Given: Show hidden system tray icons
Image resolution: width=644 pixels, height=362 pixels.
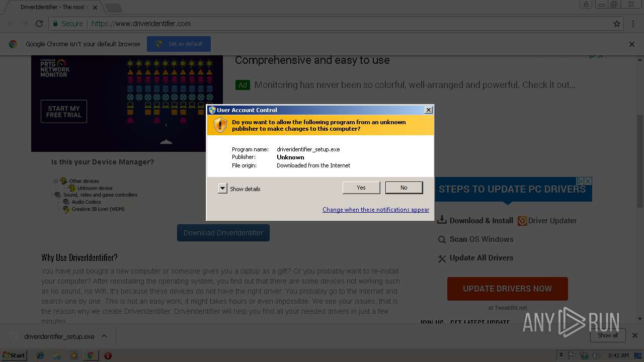Looking at the screenshot, I should point(561,355).
